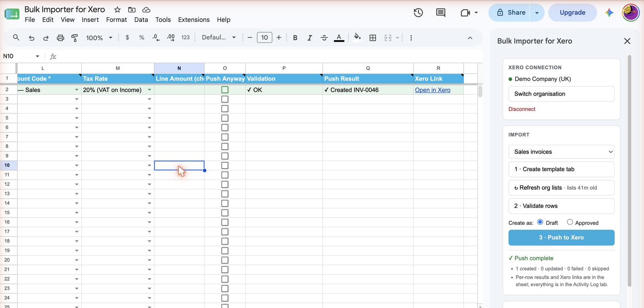Decrease font size minus button
The width and height of the screenshot is (644, 308).
250,37
